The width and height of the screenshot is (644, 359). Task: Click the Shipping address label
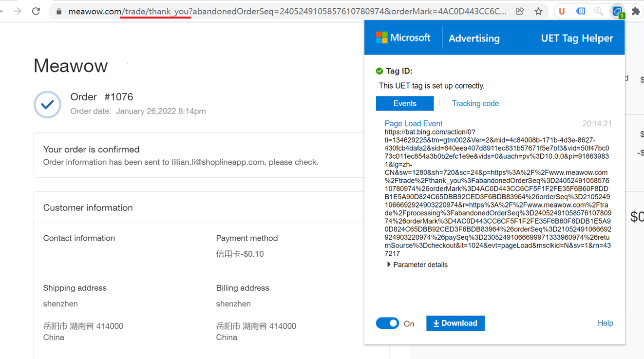pyautogui.click(x=75, y=288)
